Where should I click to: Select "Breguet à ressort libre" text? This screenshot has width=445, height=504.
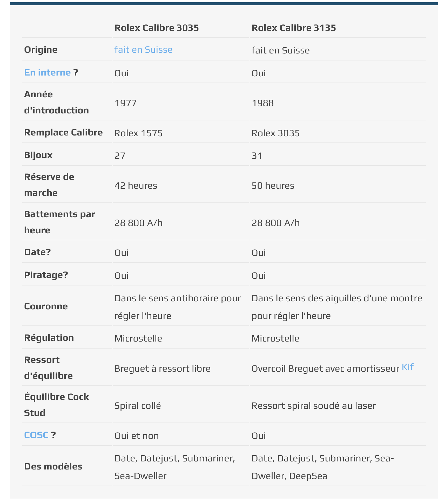coord(162,369)
